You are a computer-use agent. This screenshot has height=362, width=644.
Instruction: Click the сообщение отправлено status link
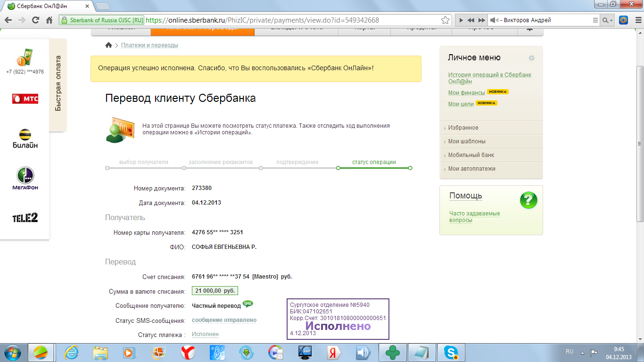click(224, 320)
